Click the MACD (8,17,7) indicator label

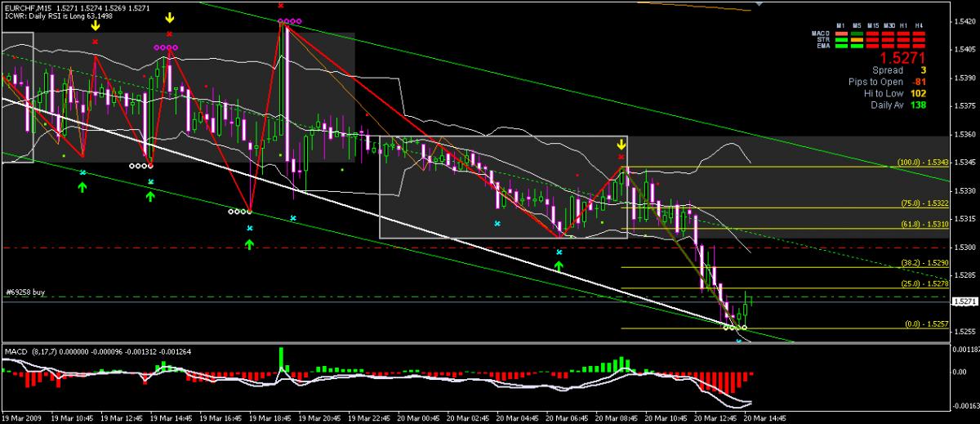pos(29,350)
